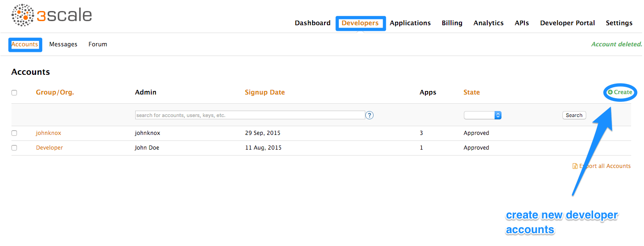Check the johnknox account checkbox
This screenshot has height=246, width=644.
[x=14, y=133]
